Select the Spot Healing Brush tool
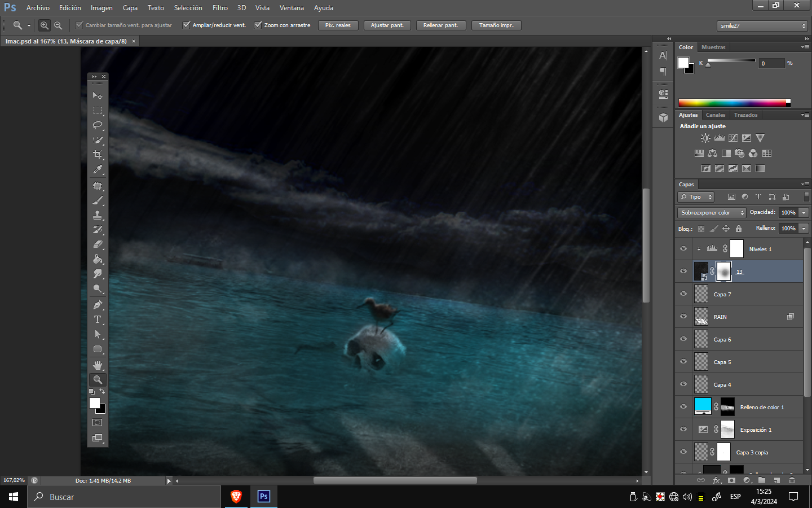This screenshot has height=508, width=812. (x=98, y=186)
